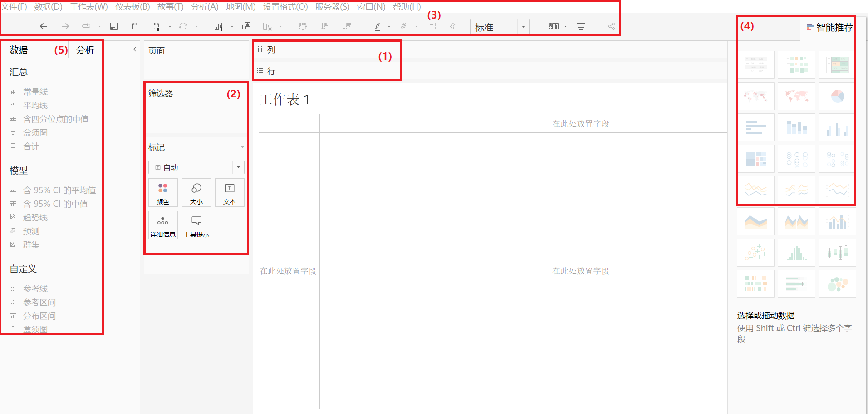The height and width of the screenshot is (414, 868).
Task: Open the 工作表(W) menu
Action: (x=89, y=7)
